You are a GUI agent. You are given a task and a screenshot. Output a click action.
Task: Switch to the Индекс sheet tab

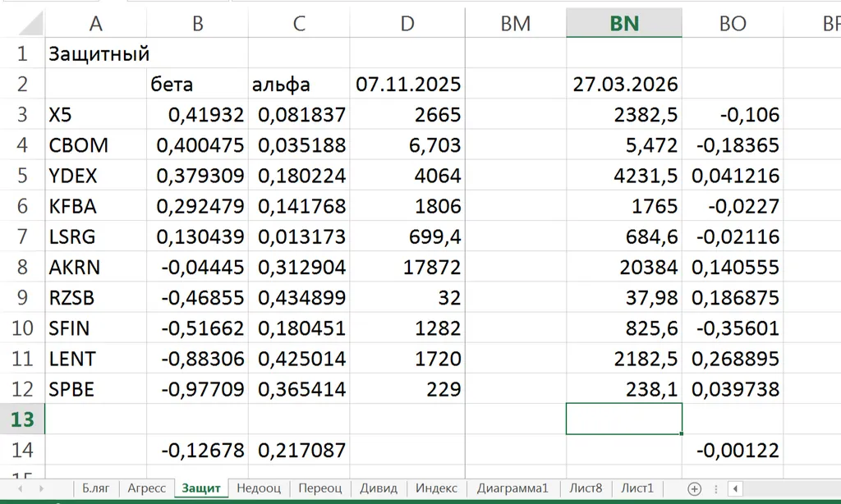437,488
